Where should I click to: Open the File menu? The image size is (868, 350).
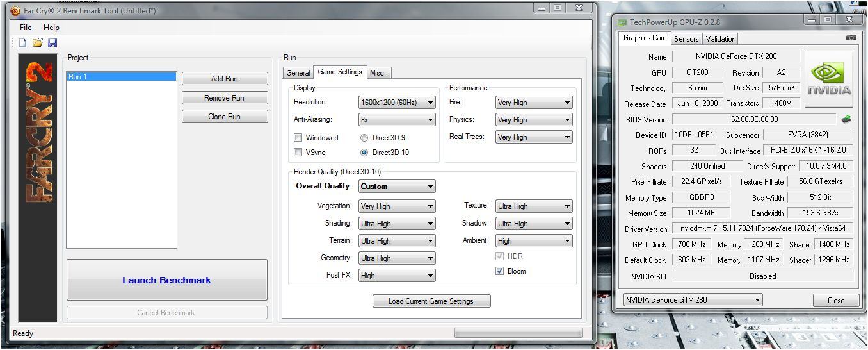click(x=26, y=28)
